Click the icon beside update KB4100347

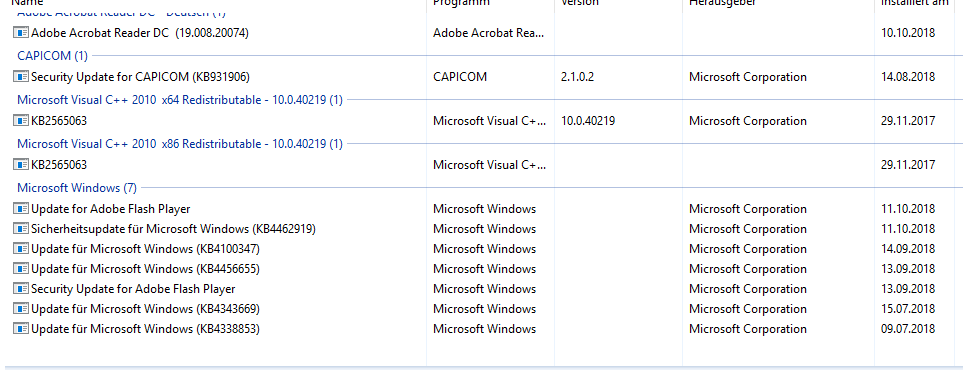pos(21,249)
